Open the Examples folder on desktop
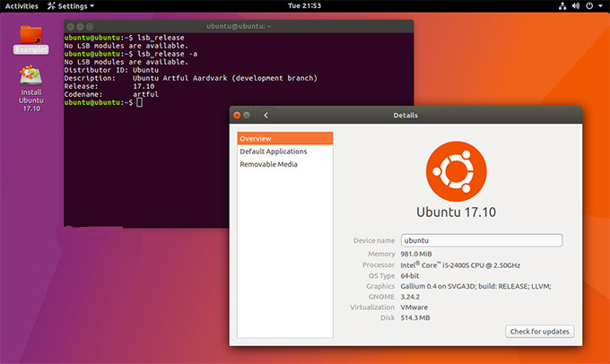 30,36
